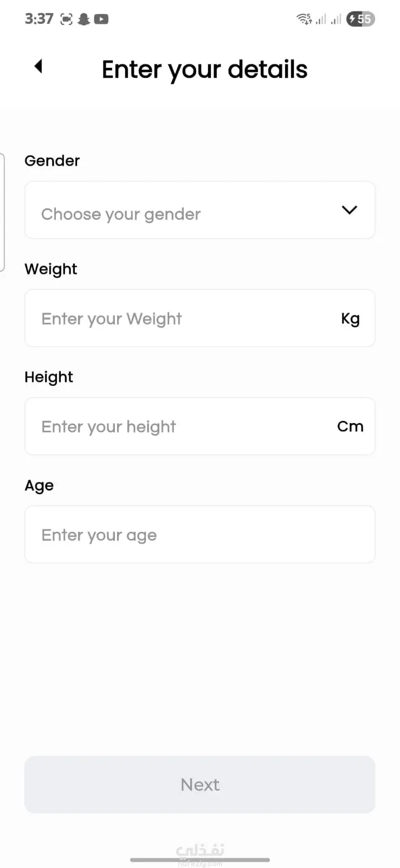Tap the home gesture bar
The width and height of the screenshot is (400, 868).
(x=199, y=860)
